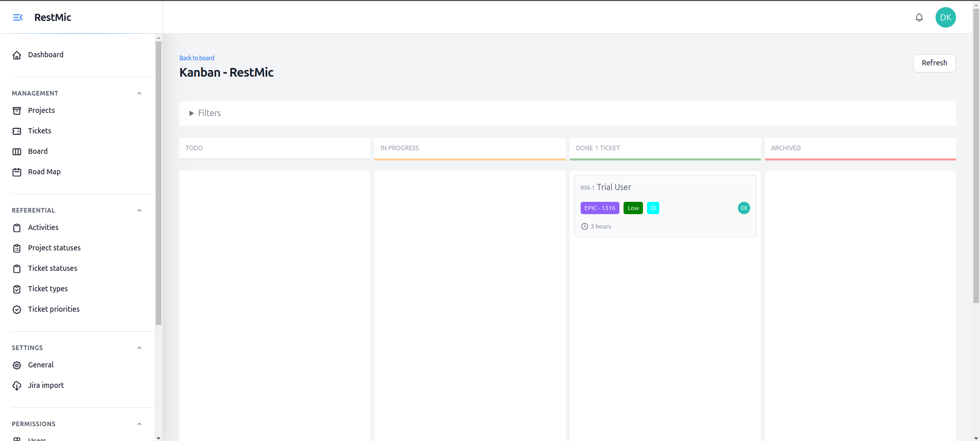Image resolution: width=980 pixels, height=441 pixels.
Task: Collapse the MANAGEMENT section chevron
Action: point(139,94)
